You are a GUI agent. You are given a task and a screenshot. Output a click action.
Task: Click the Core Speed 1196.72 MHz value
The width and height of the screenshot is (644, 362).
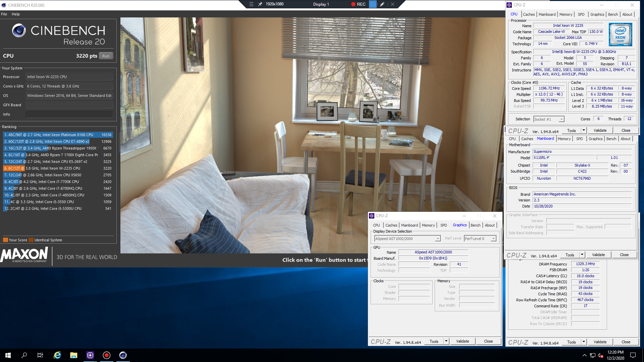(x=549, y=88)
